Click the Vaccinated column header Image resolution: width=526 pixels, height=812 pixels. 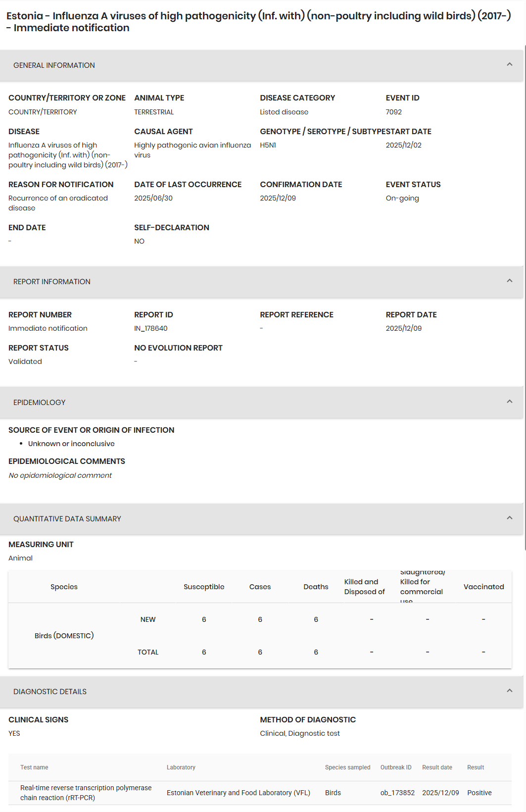pos(483,587)
